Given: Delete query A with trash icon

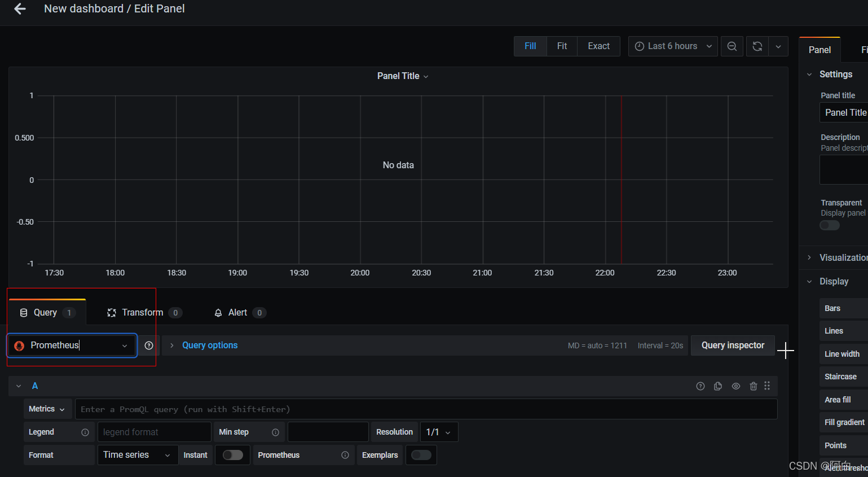Looking at the screenshot, I should 754,386.
